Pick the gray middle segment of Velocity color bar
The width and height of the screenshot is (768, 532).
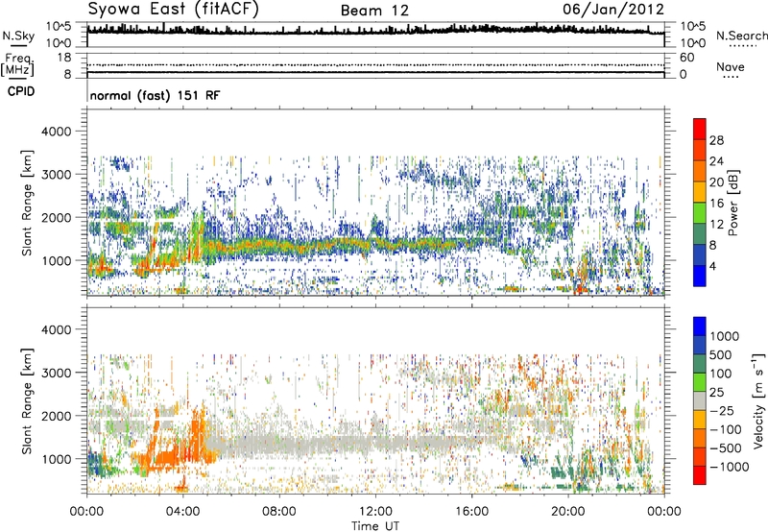coord(700,400)
